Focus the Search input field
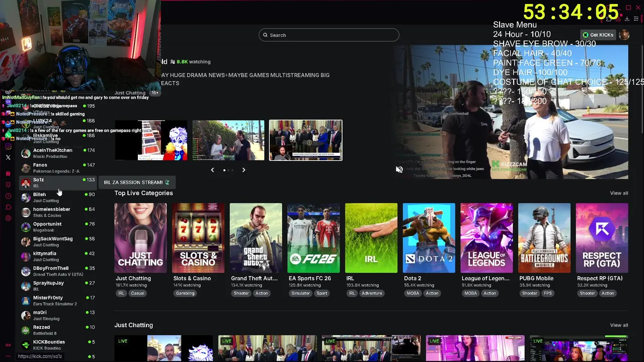Image resolution: width=644 pixels, height=362 pixels. click(x=329, y=35)
